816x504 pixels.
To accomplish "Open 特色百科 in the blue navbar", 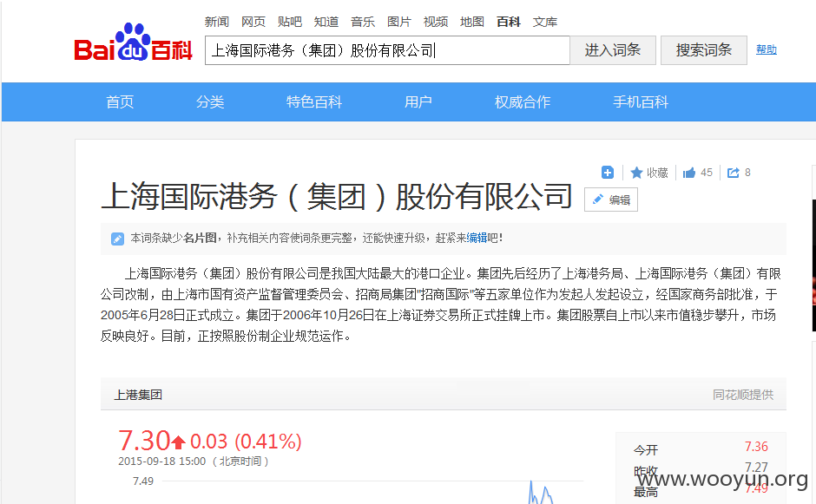I will pyautogui.click(x=314, y=102).
